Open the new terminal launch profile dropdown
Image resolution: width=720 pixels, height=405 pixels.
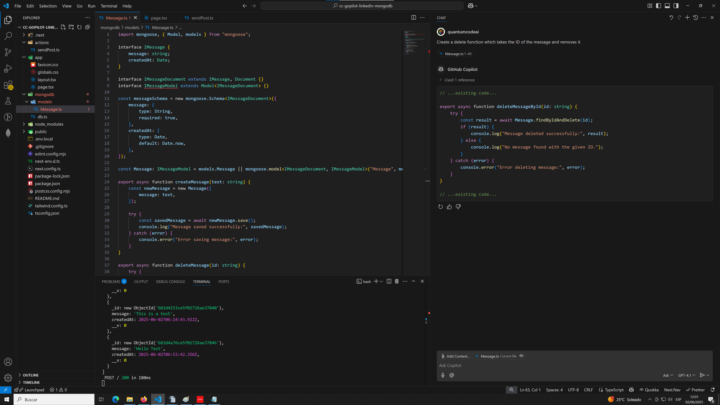pos(382,281)
